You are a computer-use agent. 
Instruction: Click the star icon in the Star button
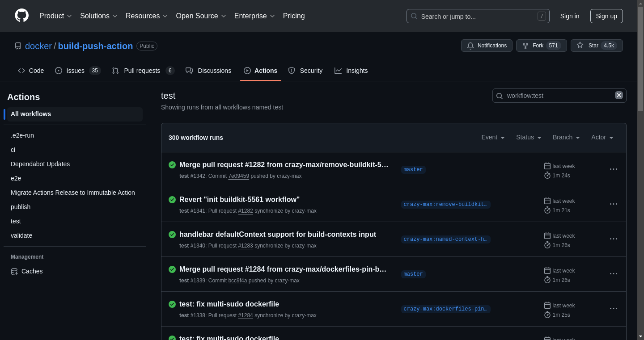point(580,46)
